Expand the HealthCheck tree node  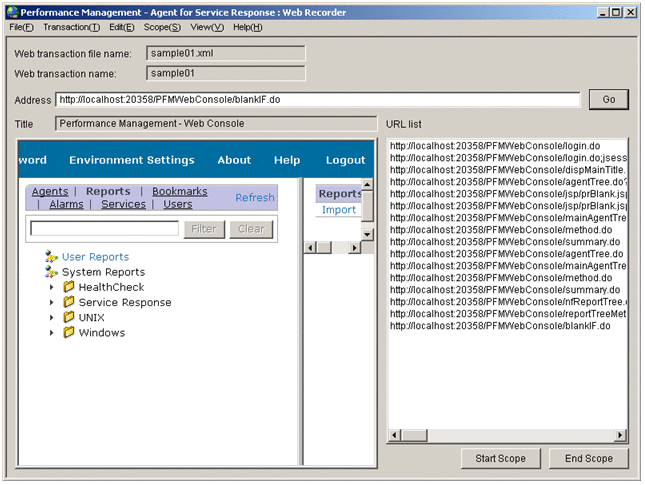[52, 287]
